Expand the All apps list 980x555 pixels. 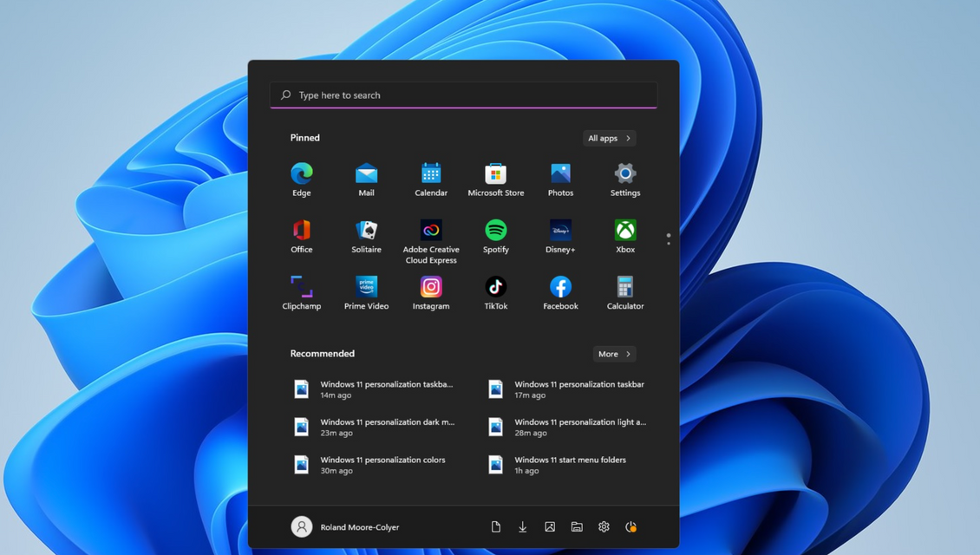click(x=610, y=138)
